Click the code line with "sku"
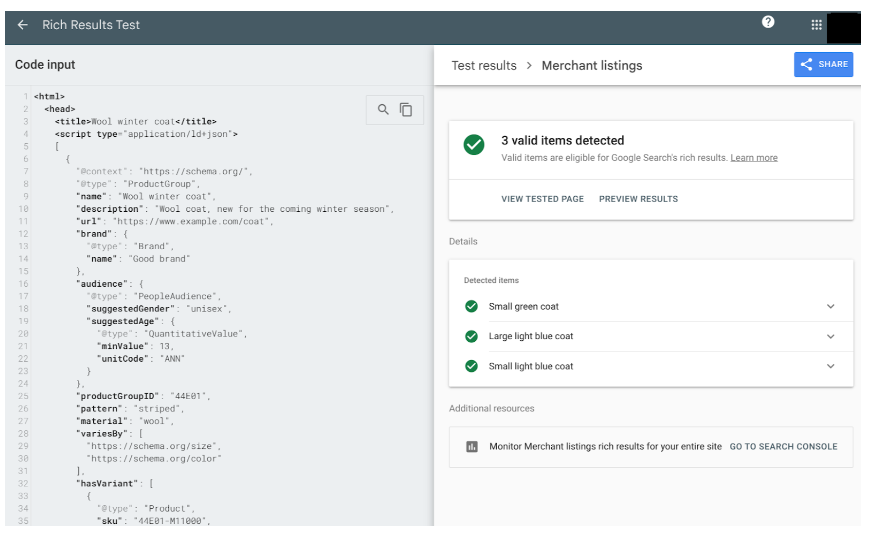This screenshot has height=537, width=870. coord(154,521)
